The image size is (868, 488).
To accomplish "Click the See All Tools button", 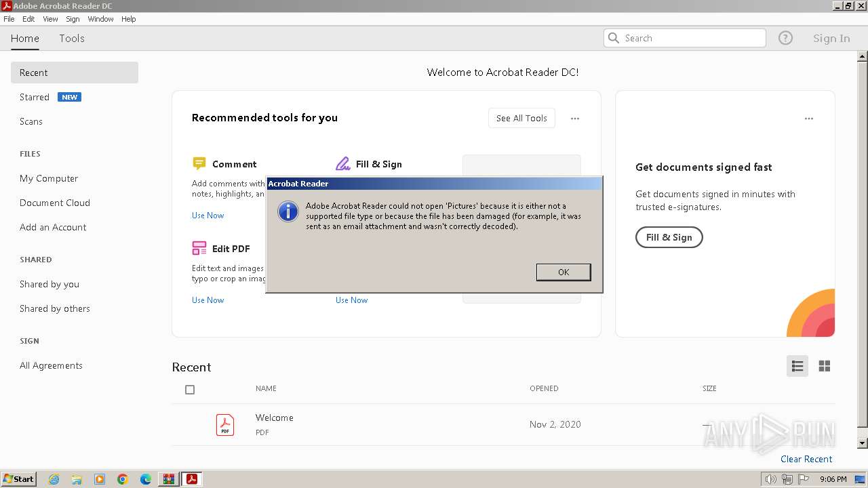I will 521,118.
